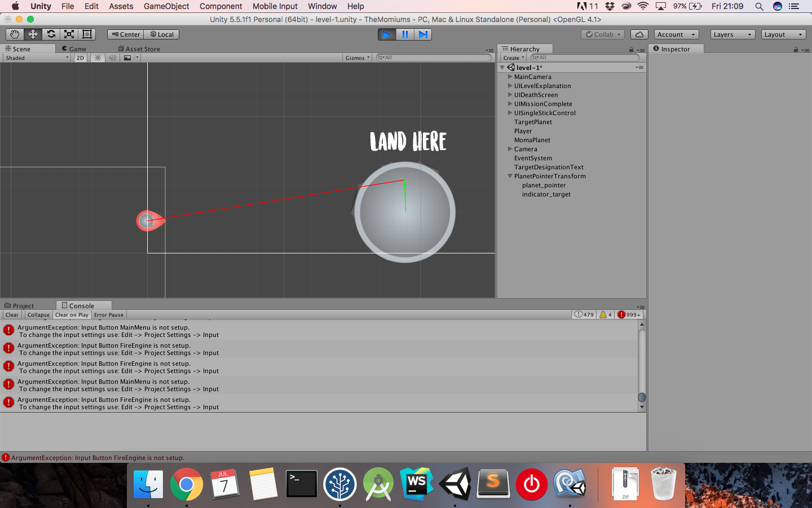Toggle warning messages filter showing 4
Viewport: 812px width, 508px height.
coord(606,315)
